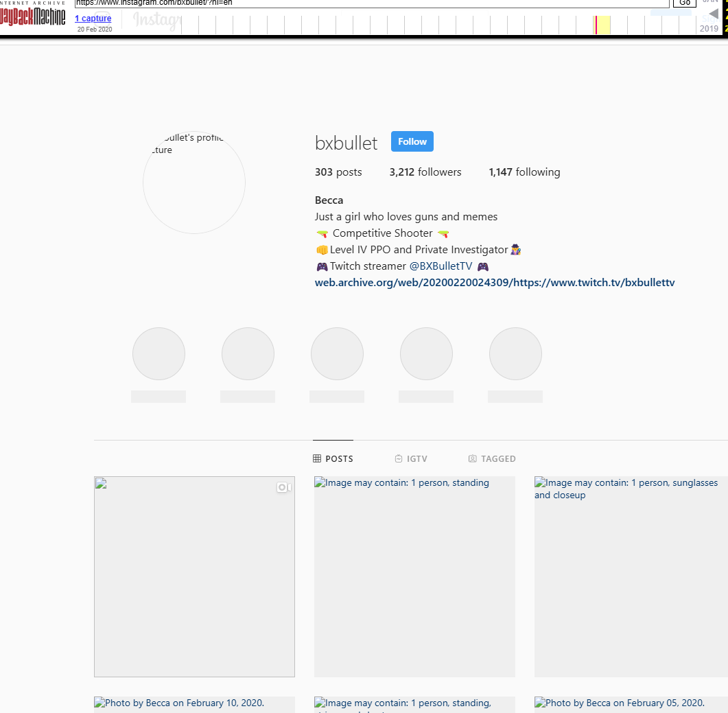Click the Wayback Machine URL input field
This screenshot has width=728, height=713.
(x=371, y=3)
